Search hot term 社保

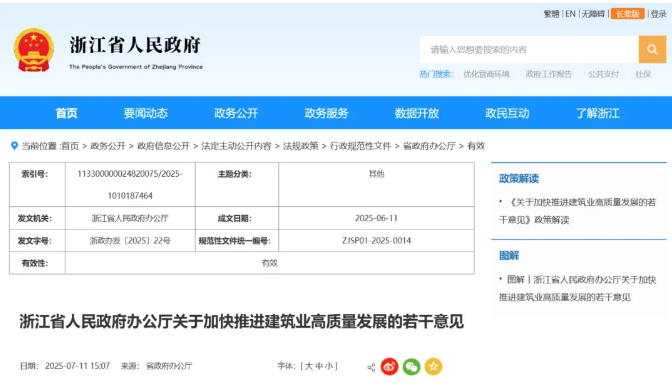pyautogui.click(x=643, y=74)
